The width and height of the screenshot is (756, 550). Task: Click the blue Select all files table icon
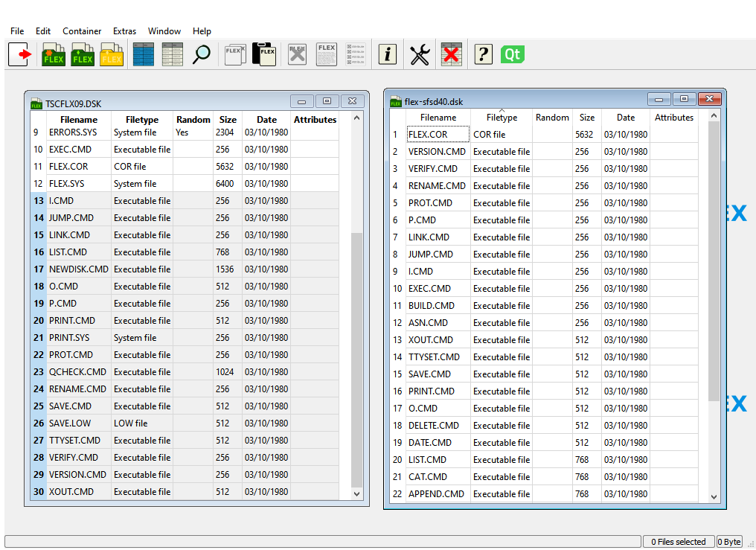144,54
